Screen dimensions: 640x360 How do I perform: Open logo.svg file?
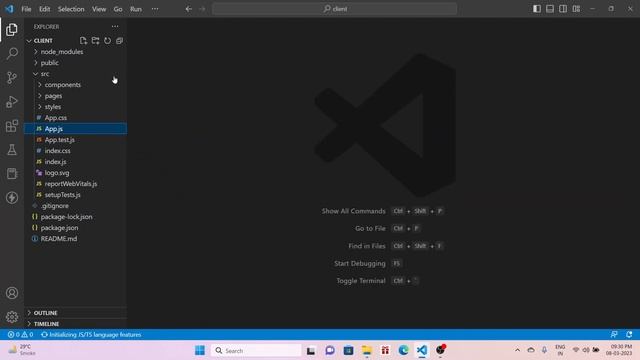76,173
